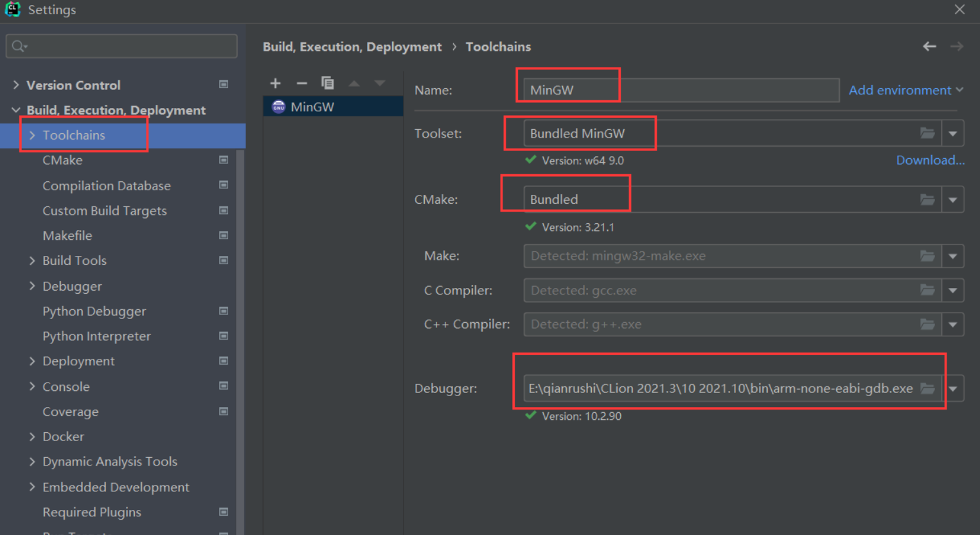The height and width of the screenshot is (535, 980).
Task: Expand Docker tree node
Action: (32, 437)
